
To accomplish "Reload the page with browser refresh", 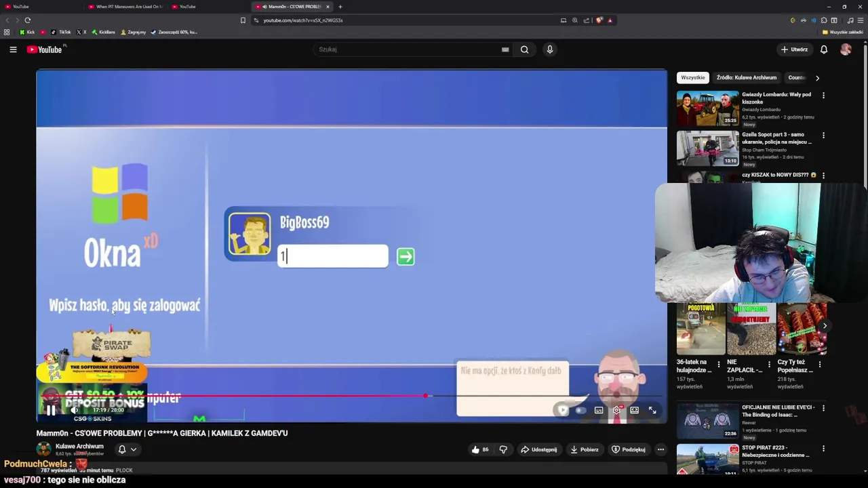I will tap(27, 20).
